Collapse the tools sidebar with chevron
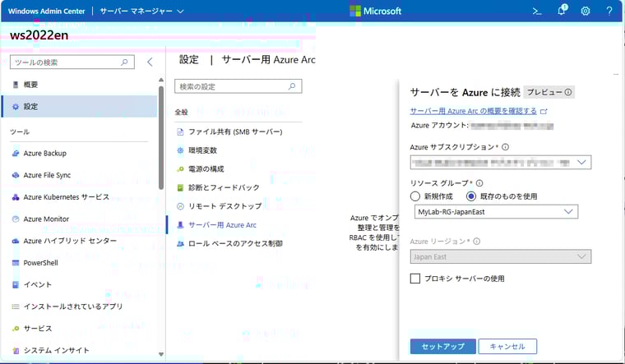Viewport: 625px width, 364px height. pyautogui.click(x=150, y=62)
